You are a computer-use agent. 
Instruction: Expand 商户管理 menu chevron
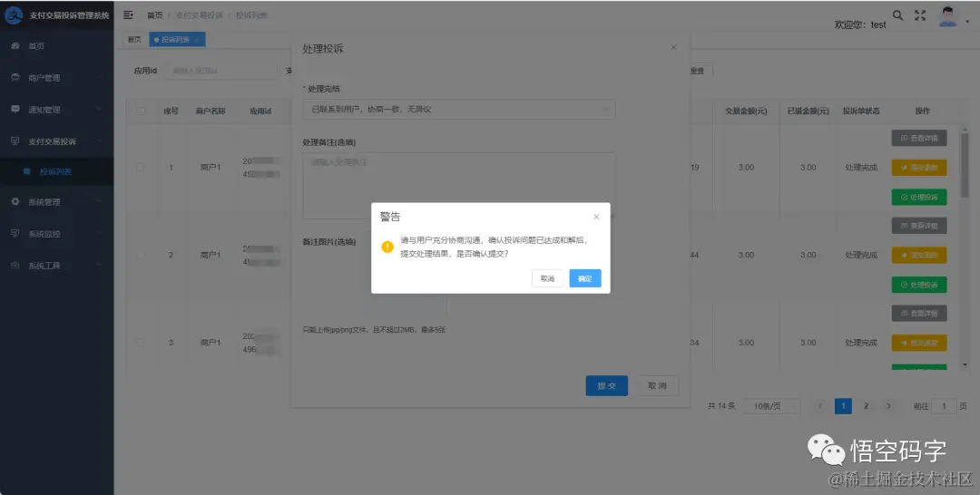click(x=100, y=77)
